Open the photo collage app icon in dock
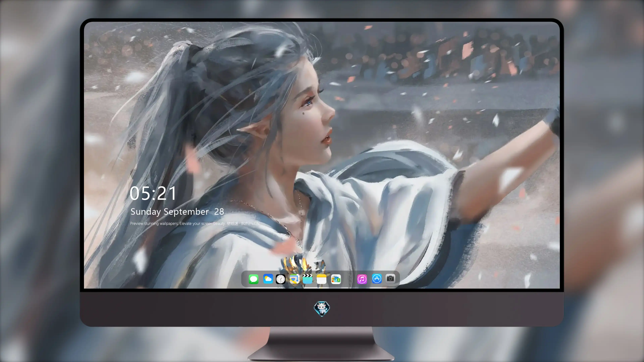This screenshot has height=362, width=644. coord(336,279)
